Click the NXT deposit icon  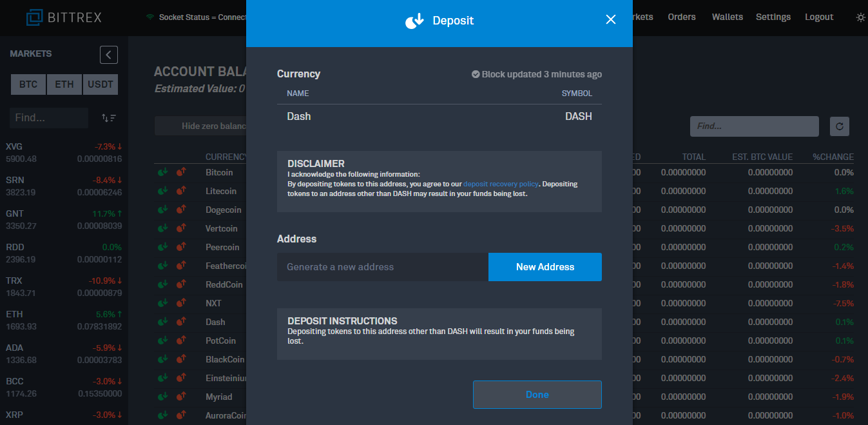(x=162, y=303)
